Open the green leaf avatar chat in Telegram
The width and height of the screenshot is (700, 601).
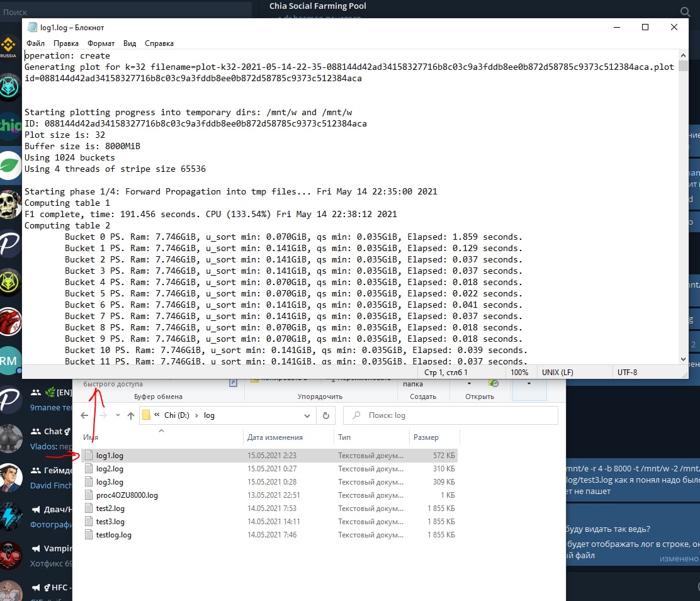10,165
